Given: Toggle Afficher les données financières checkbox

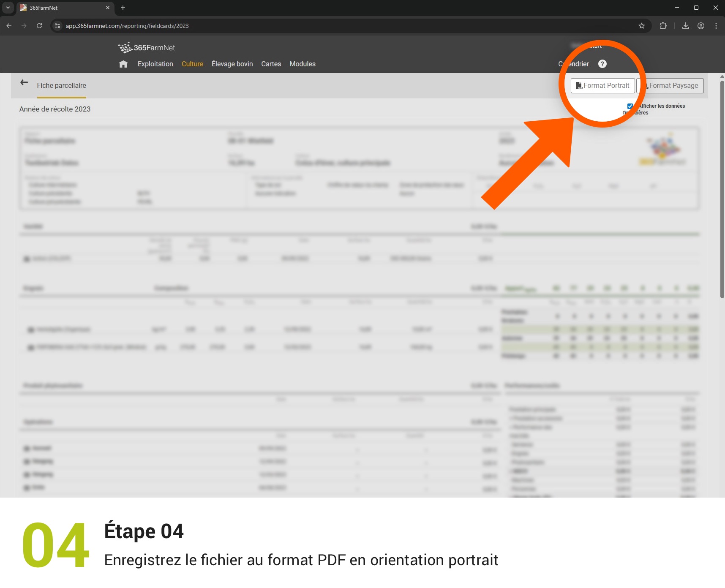Looking at the screenshot, I should pos(630,106).
